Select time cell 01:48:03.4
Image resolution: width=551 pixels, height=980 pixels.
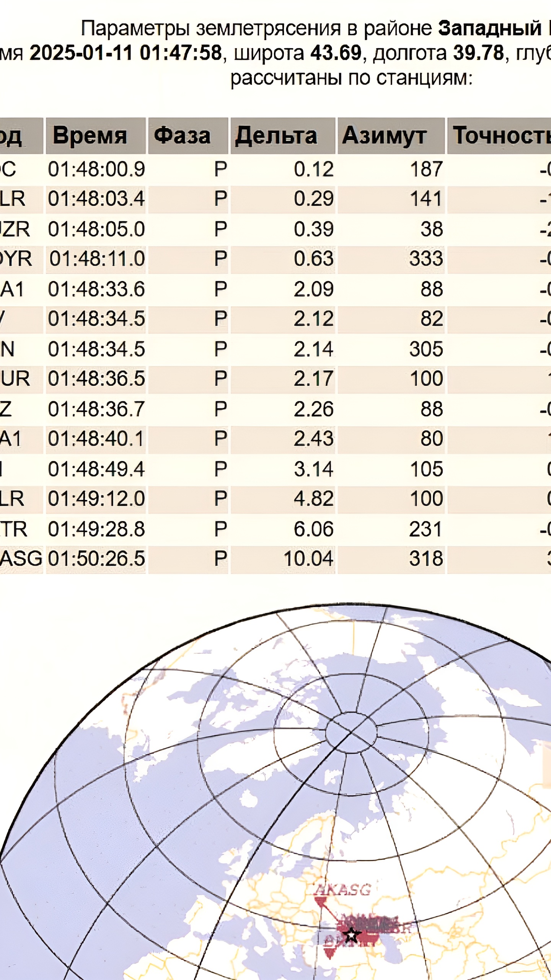point(96,199)
